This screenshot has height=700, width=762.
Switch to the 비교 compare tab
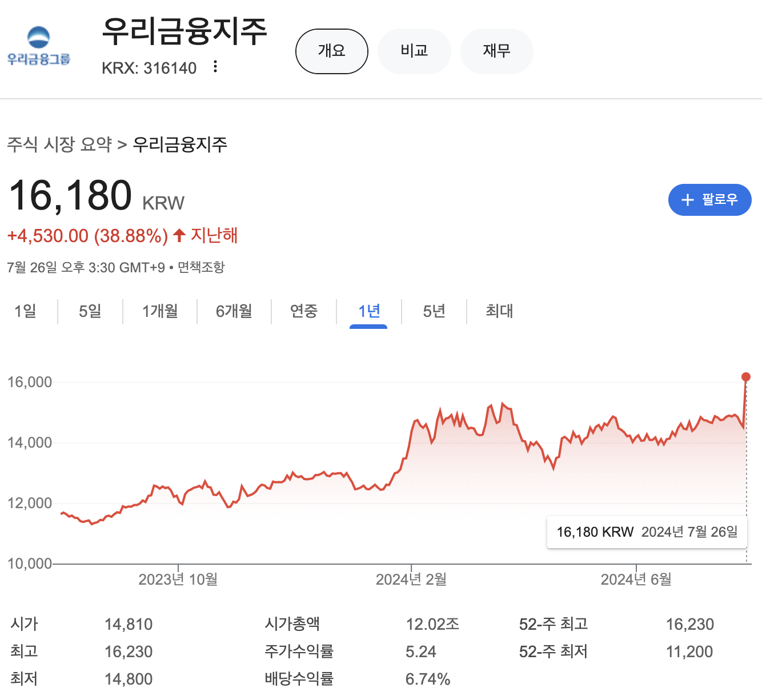(x=414, y=51)
